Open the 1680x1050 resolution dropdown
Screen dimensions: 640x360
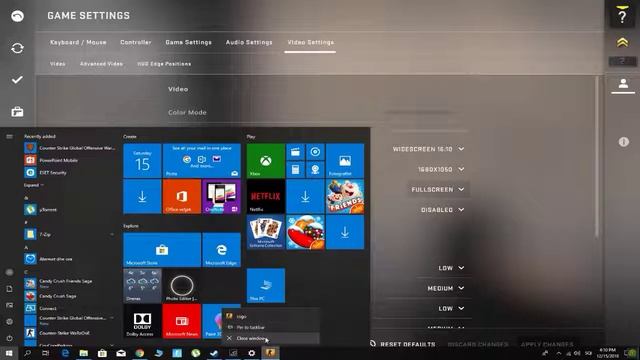441,169
